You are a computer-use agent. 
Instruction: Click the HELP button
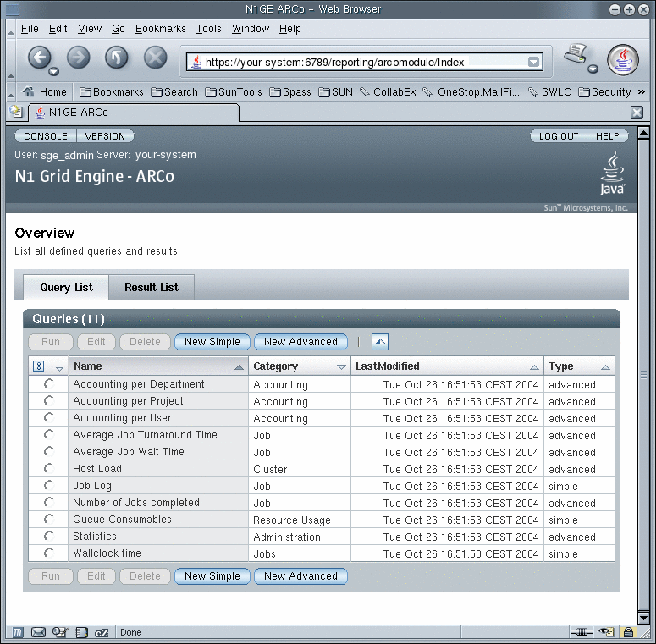[608, 136]
